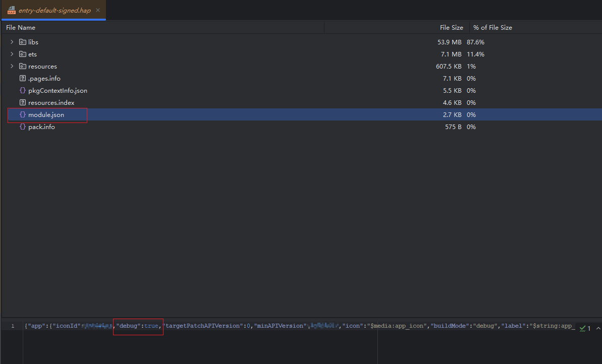This screenshot has height=364, width=602.
Task: Expand the resources folder chevron
Action: click(x=12, y=66)
